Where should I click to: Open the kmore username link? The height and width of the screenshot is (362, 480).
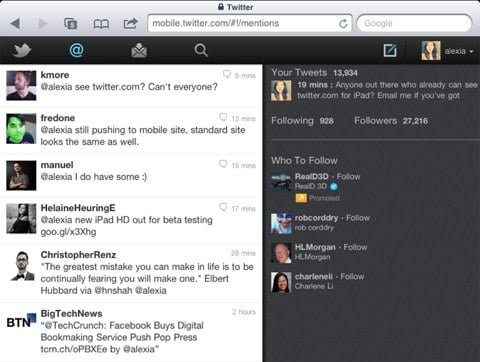coord(55,75)
